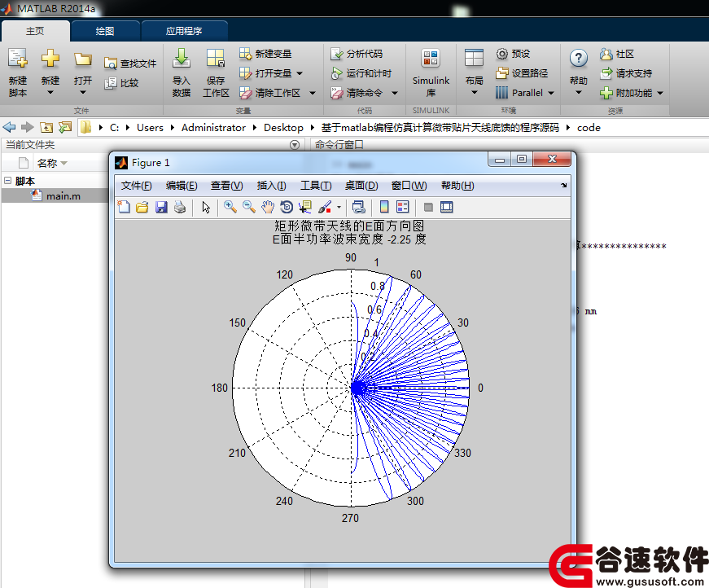
Task: Open Community (社区) link
Action: pyautogui.click(x=617, y=55)
